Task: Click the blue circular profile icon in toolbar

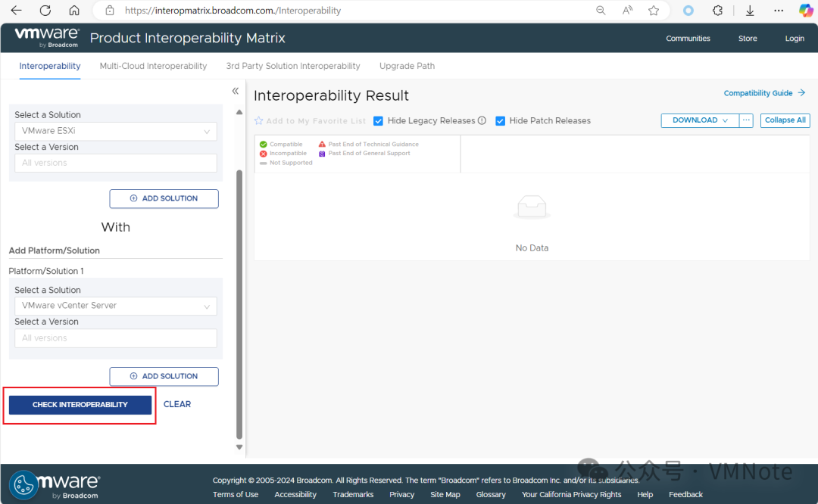Action: (688, 11)
